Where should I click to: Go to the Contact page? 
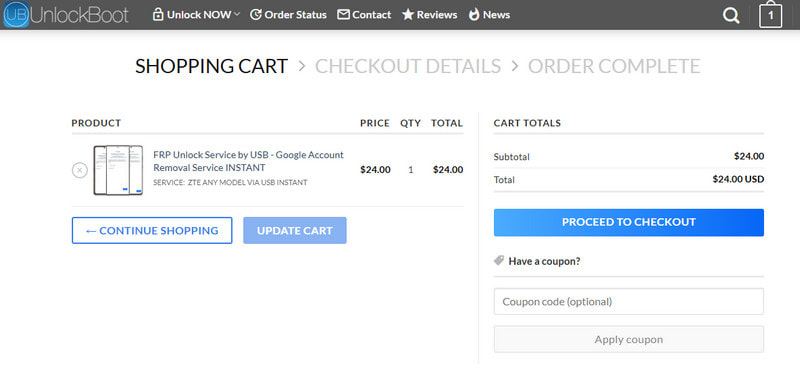point(364,15)
